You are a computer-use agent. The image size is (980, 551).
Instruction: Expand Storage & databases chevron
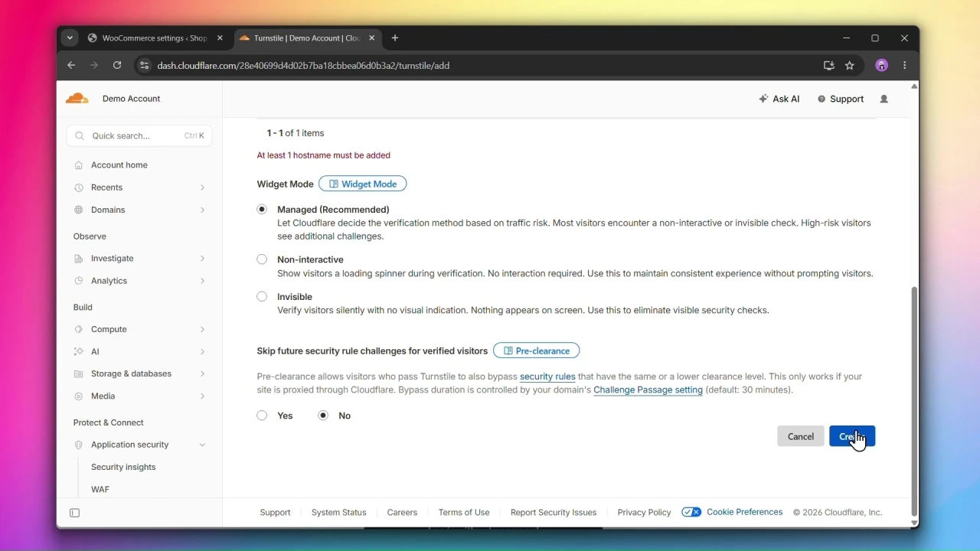pyautogui.click(x=202, y=373)
